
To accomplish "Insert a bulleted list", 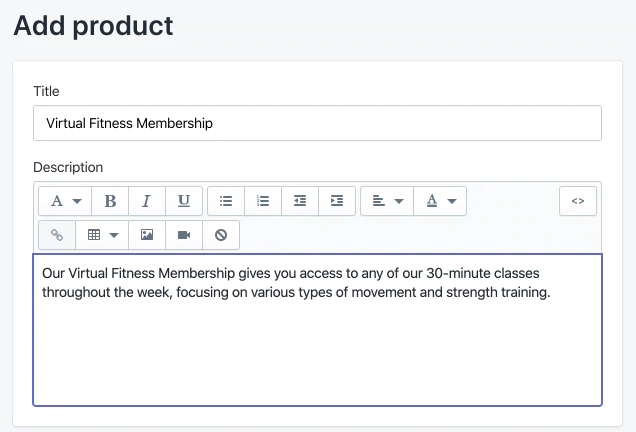I will [226, 201].
